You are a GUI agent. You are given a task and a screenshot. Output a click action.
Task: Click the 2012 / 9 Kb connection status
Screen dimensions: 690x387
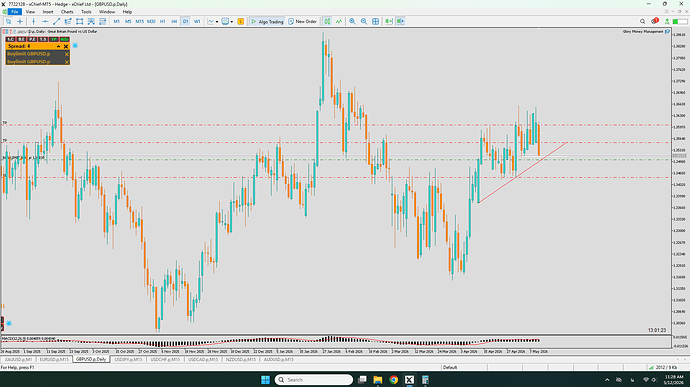[x=664, y=367]
